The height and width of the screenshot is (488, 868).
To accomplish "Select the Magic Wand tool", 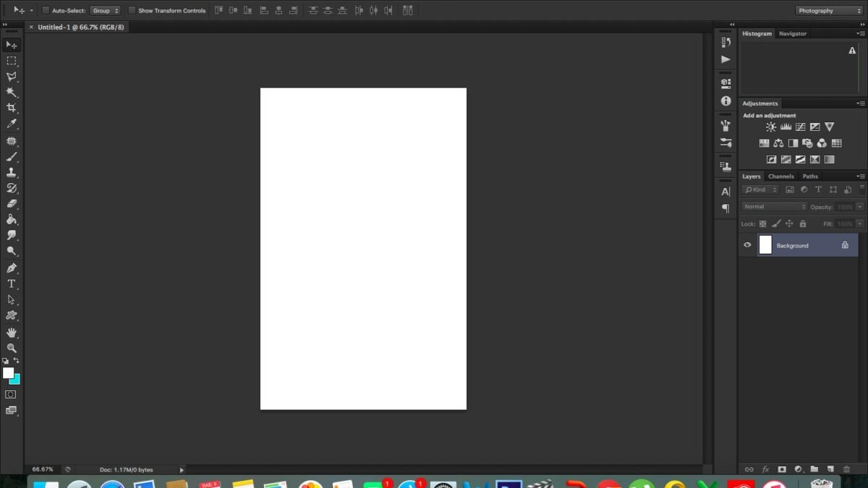I will [12, 93].
